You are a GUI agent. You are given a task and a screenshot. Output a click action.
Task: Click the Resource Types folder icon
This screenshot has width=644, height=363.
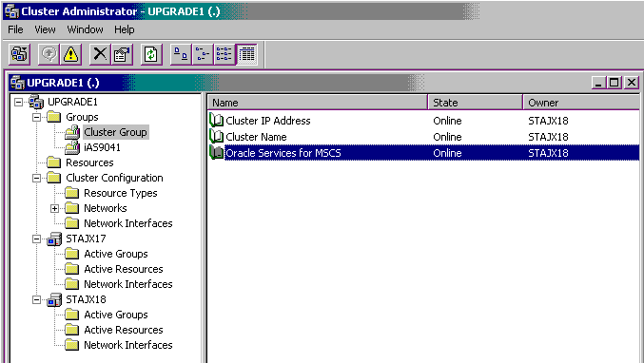(x=72, y=193)
